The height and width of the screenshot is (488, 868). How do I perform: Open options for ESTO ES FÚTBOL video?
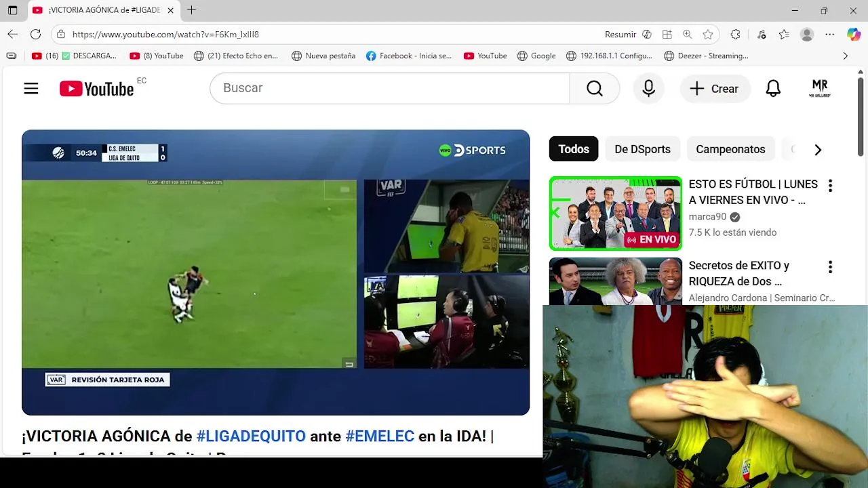pos(830,186)
